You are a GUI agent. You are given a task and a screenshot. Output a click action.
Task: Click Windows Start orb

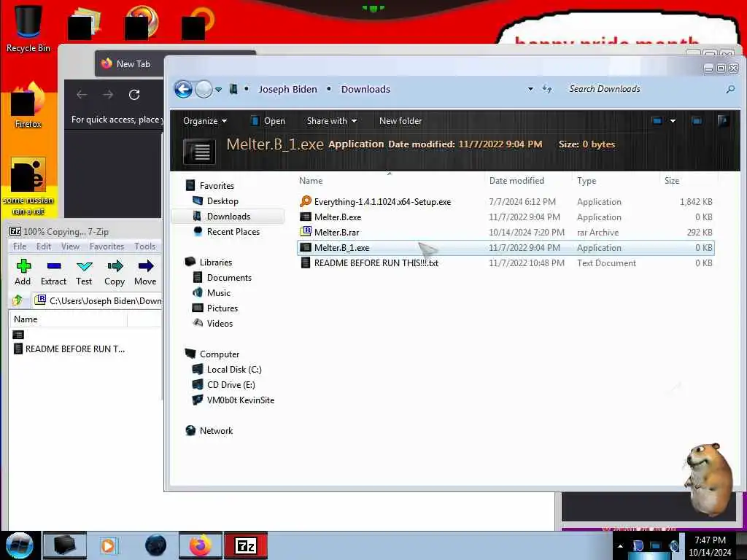click(19, 545)
